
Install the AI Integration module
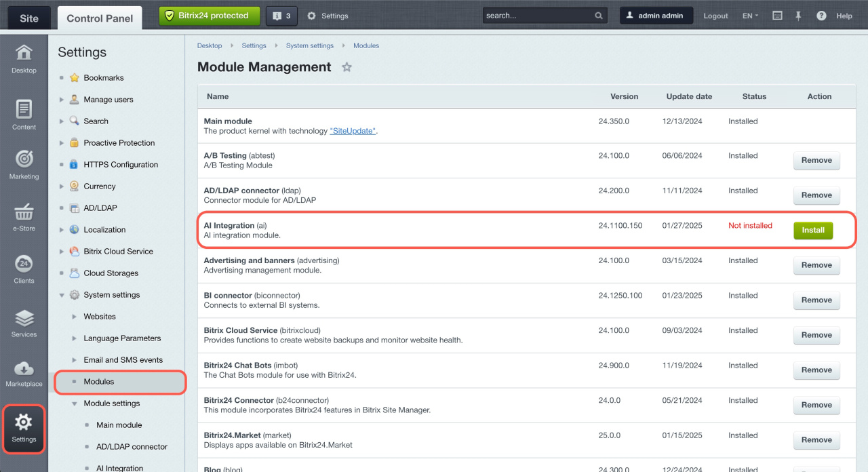812,230
